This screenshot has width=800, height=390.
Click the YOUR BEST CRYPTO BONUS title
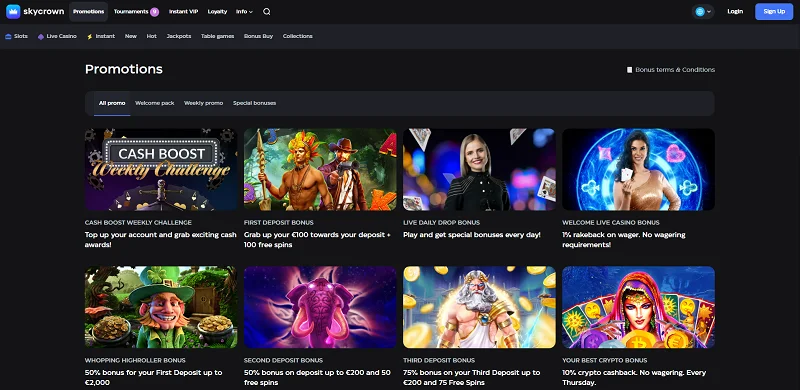[x=605, y=360]
